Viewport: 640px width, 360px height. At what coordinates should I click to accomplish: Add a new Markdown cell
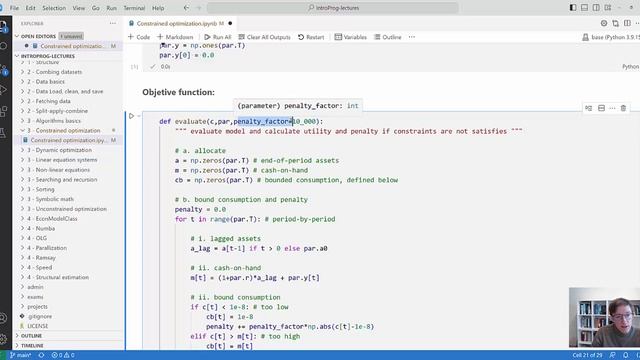[175, 37]
